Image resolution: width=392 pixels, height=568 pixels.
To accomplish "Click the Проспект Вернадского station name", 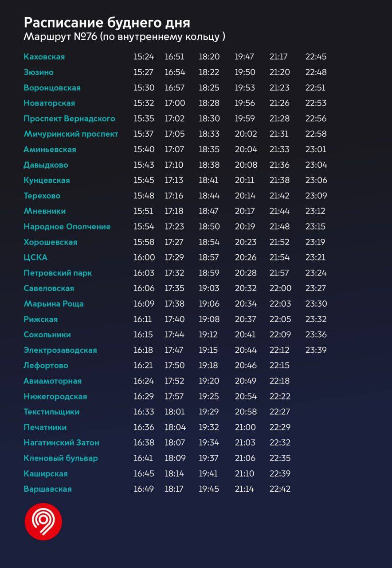I will tap(69, 118).
